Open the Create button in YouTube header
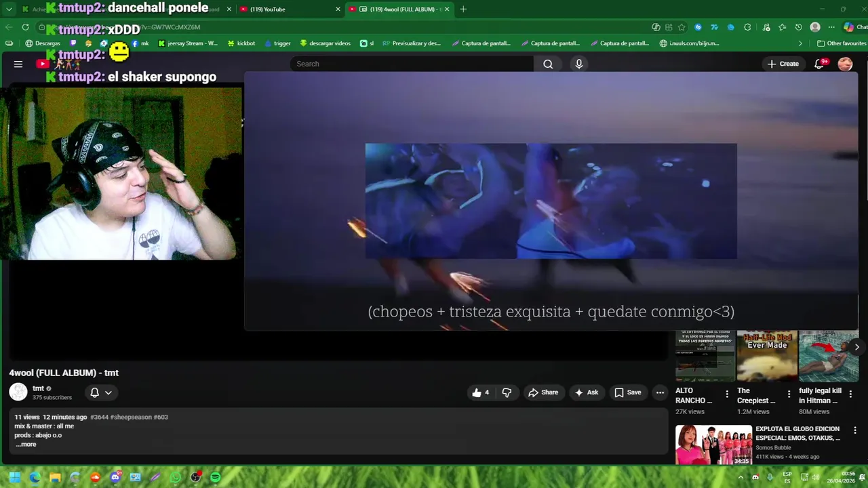Viewport: 868px width, 488px height. (783, 64)
